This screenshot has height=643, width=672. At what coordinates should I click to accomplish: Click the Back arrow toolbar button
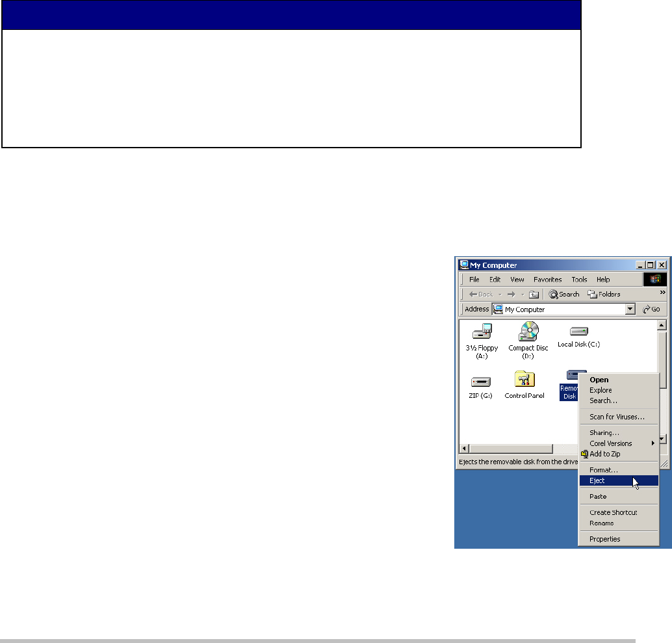tap(482, 294)
